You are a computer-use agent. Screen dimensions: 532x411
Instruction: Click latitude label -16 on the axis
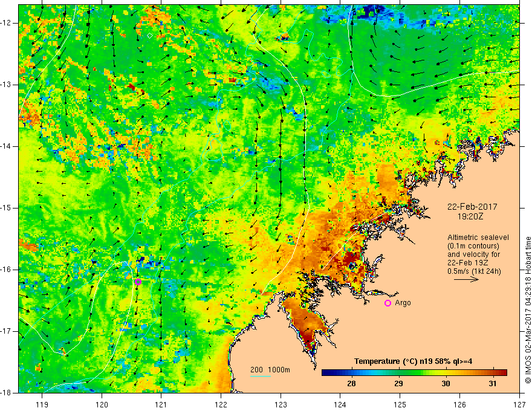click(6, 270)
